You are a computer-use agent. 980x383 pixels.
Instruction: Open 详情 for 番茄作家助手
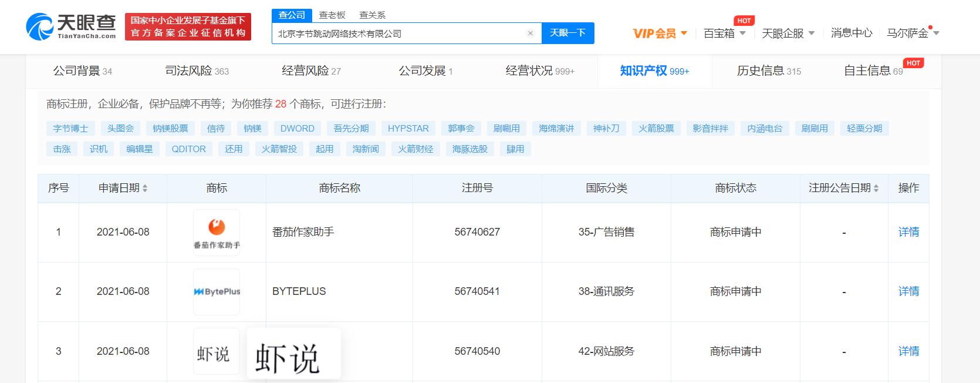(x=908, y=233)
